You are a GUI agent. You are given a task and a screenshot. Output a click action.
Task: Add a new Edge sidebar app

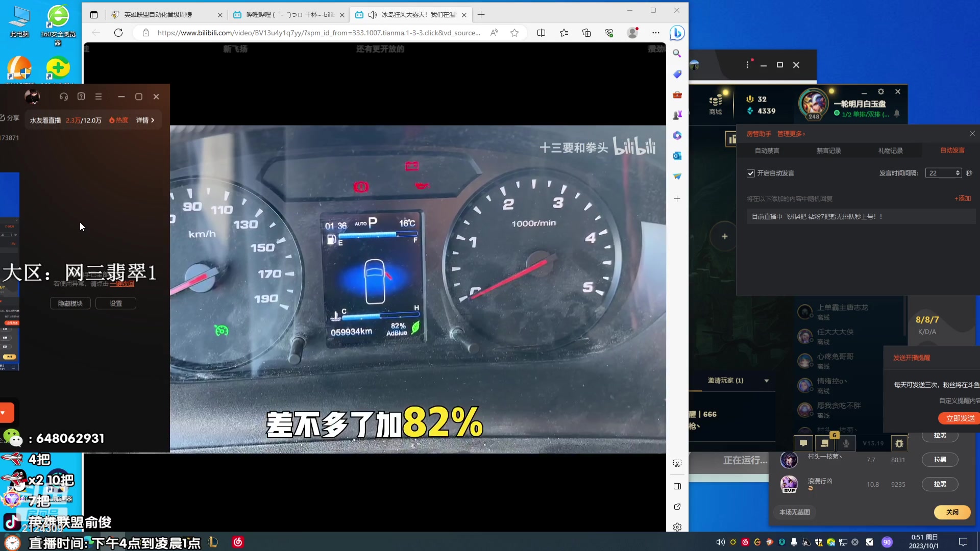[677, 198]
